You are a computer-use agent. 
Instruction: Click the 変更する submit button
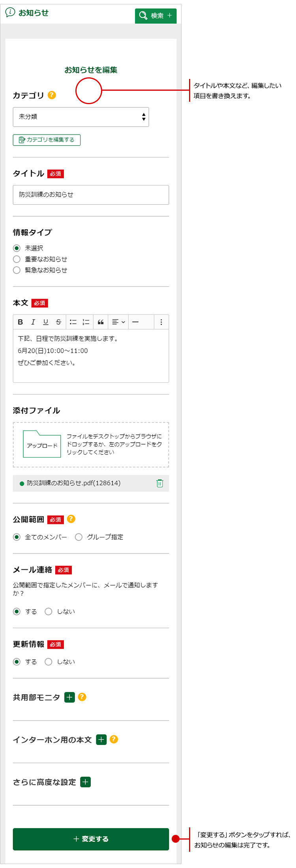(91, 839)
